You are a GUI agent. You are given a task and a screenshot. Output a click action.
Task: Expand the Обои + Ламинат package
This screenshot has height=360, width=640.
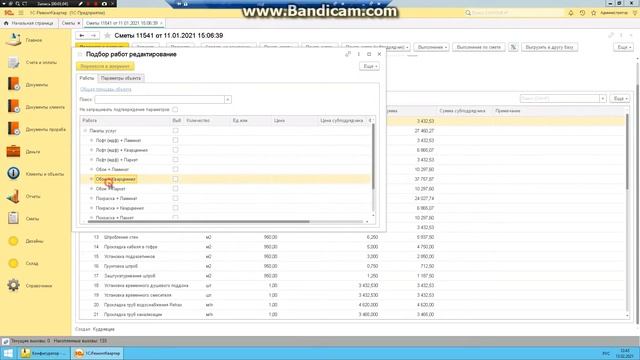point(91,169)
